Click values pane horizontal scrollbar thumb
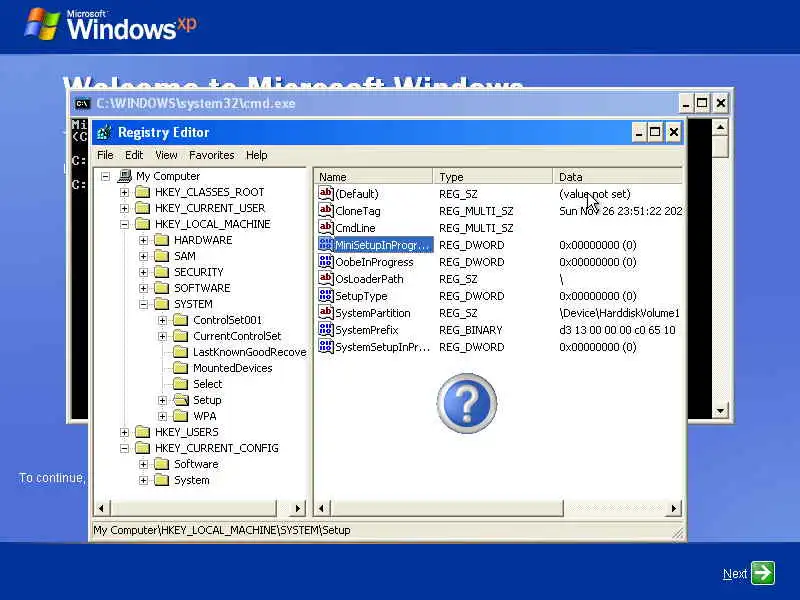 446,508
